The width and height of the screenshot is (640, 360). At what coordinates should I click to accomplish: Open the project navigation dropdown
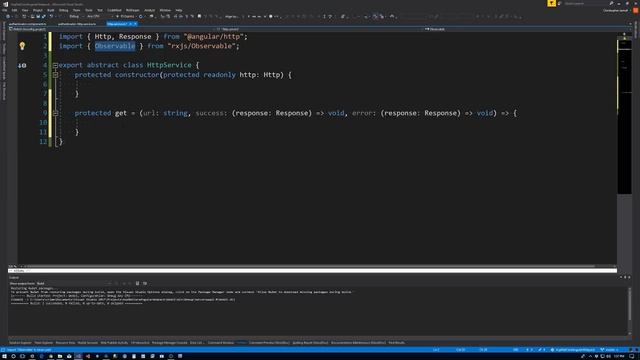pos(111,29)
